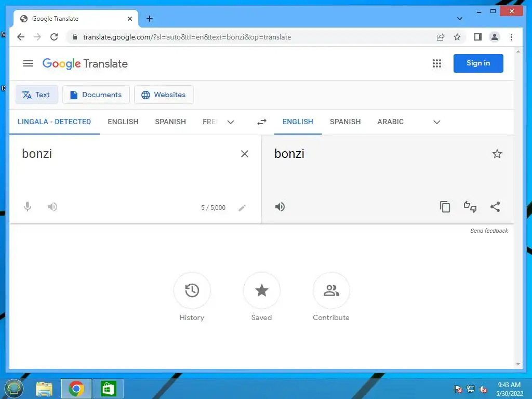Screen dimensions: 532x399
Task: Select Spanish as the target language
Action: 345,122
